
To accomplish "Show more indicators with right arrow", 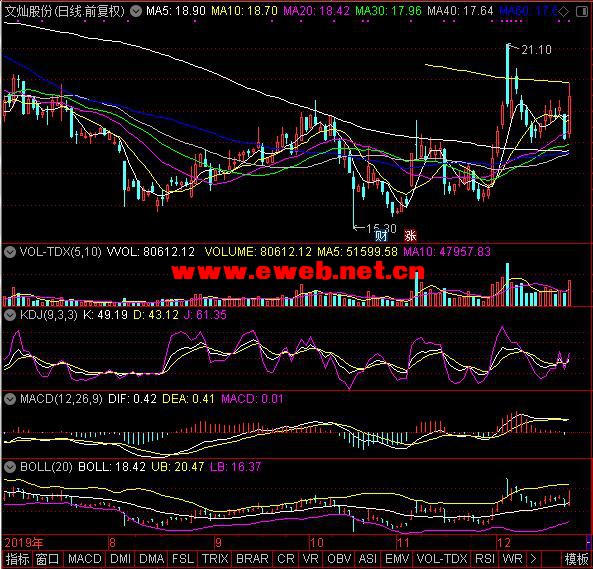I will 533,559.
